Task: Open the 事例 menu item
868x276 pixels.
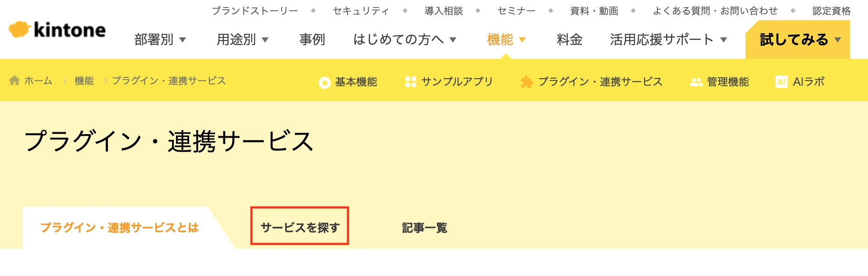Action: [312, 40]
